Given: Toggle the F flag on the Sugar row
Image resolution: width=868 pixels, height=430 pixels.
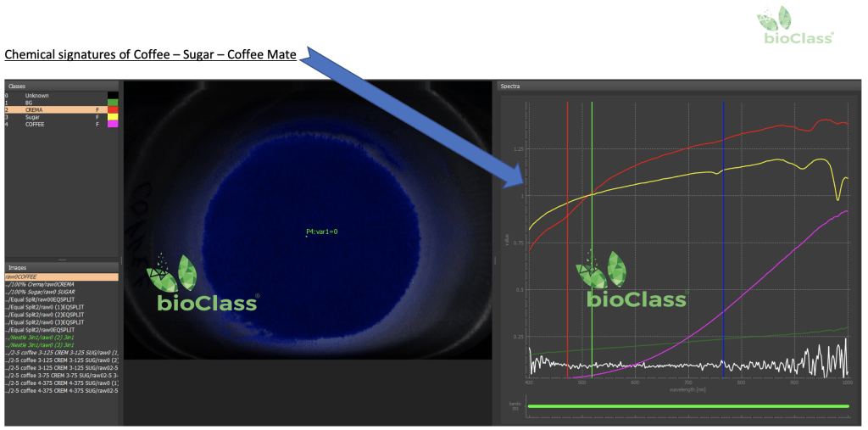Looking at the screenshot, I should tap(97, 117).
